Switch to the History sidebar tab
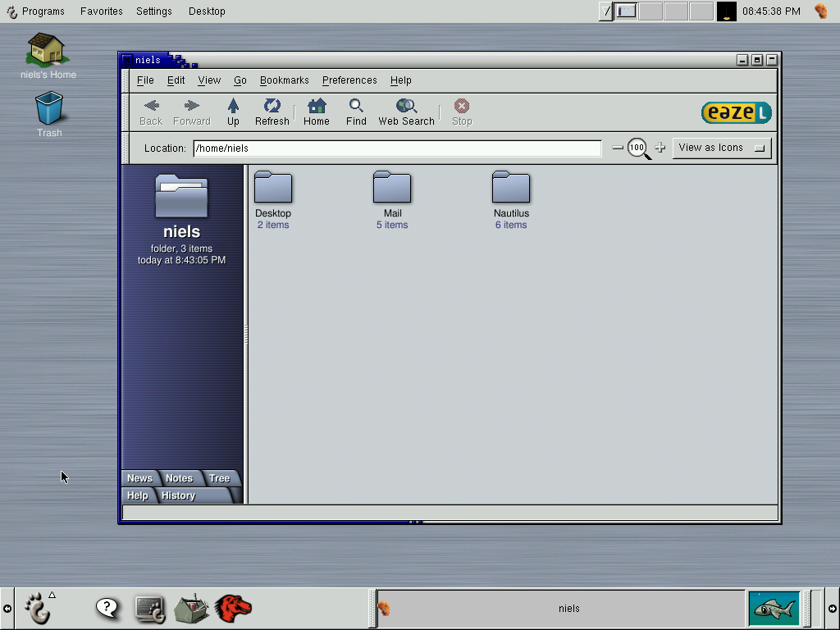840x630 pixels. (178, 495)
